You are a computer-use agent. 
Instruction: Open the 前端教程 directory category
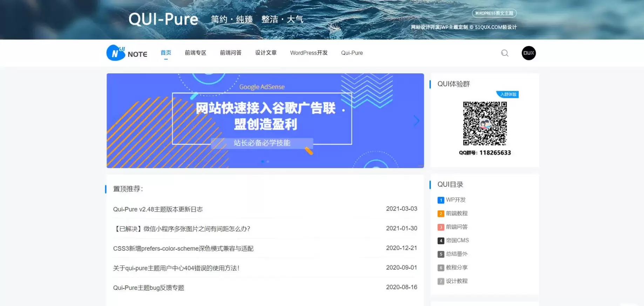(457, 213)
